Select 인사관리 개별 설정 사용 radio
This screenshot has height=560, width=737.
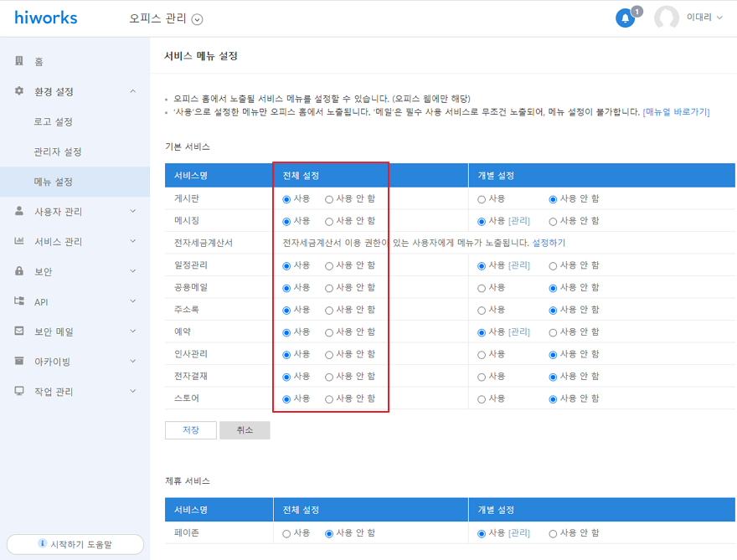click(482, 355)
